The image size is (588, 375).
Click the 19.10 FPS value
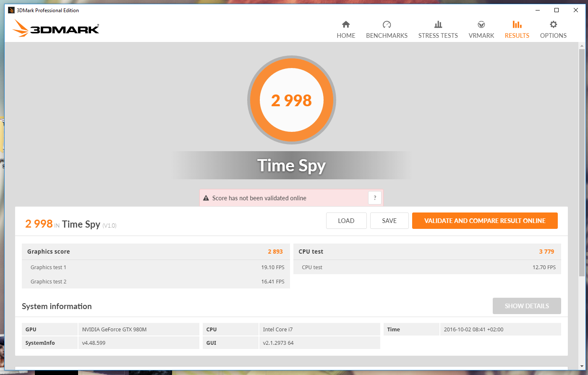pos(273,267)
